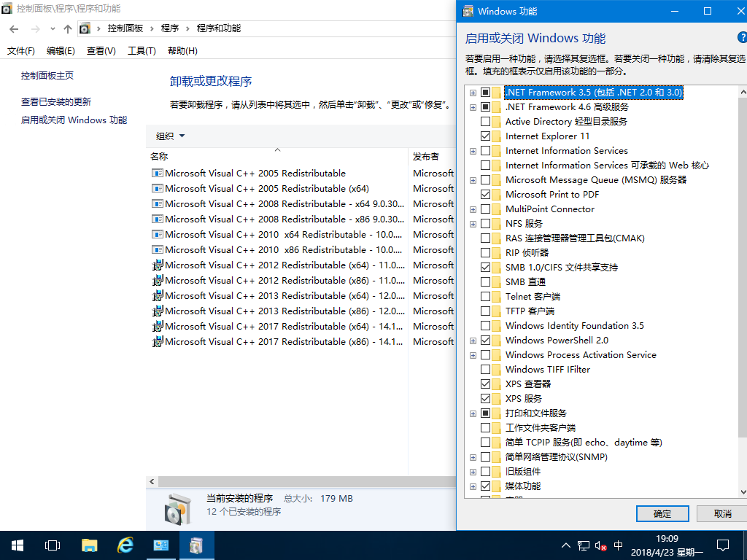Image resolution: width=747 pixels, height=560 pixels.
Task: Enable Active Directory 轻型目录服务 checkbox
Action: tap(485, 122)
